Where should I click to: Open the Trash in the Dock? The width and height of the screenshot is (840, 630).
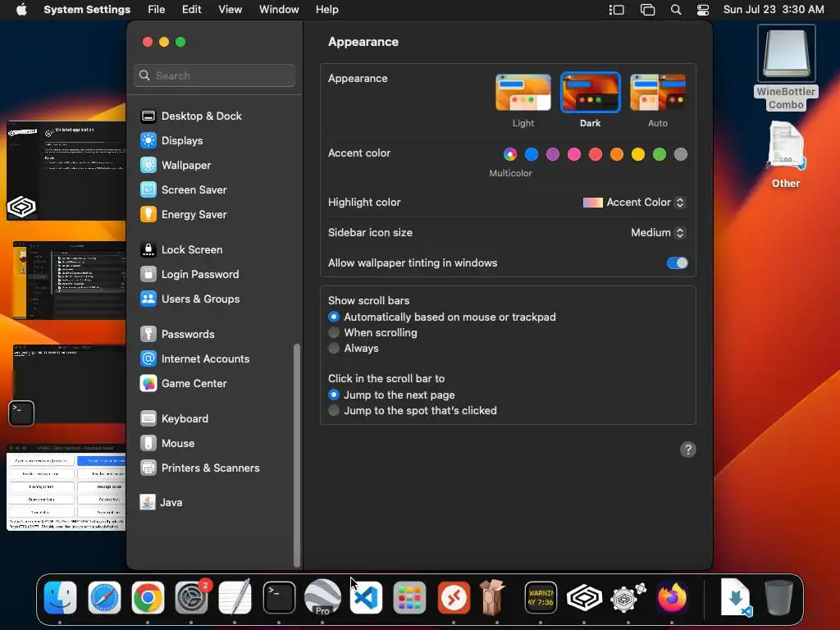[778, 597]
